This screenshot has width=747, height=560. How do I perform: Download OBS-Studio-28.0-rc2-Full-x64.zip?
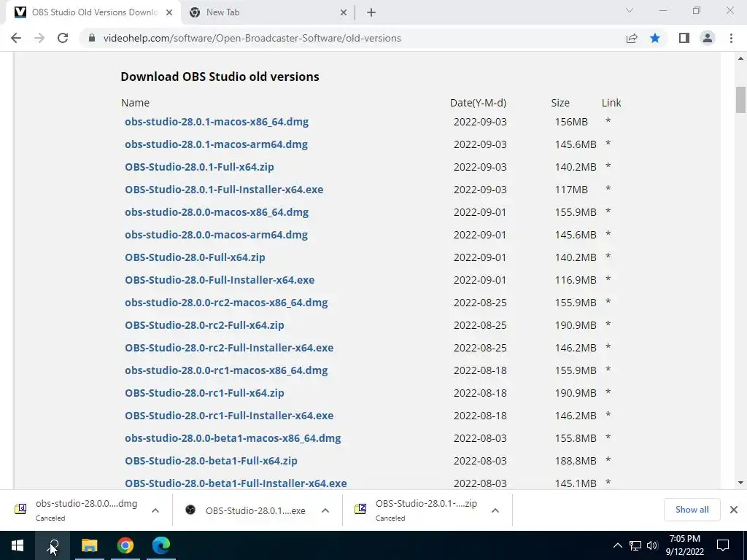click(x=204, y=325)
